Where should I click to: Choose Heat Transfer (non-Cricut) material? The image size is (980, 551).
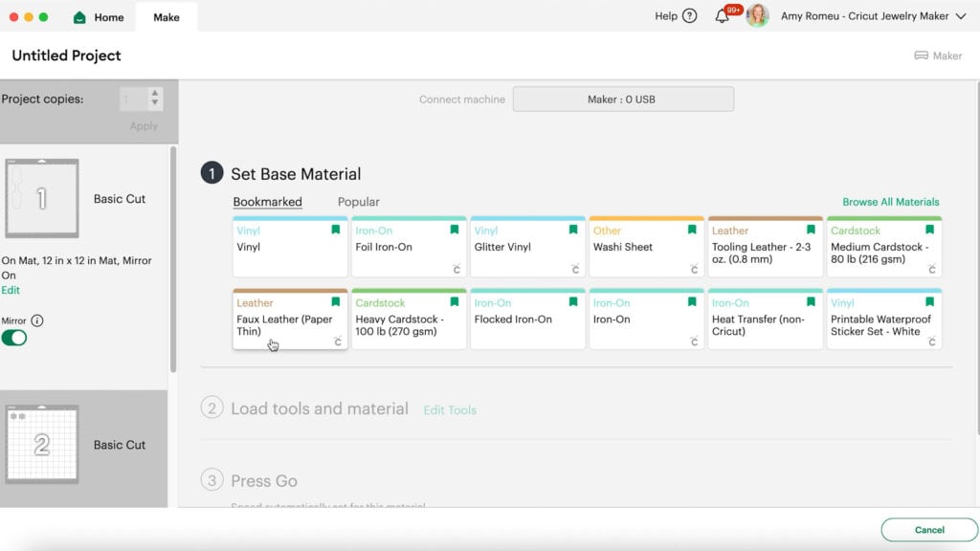click(765, 320)
